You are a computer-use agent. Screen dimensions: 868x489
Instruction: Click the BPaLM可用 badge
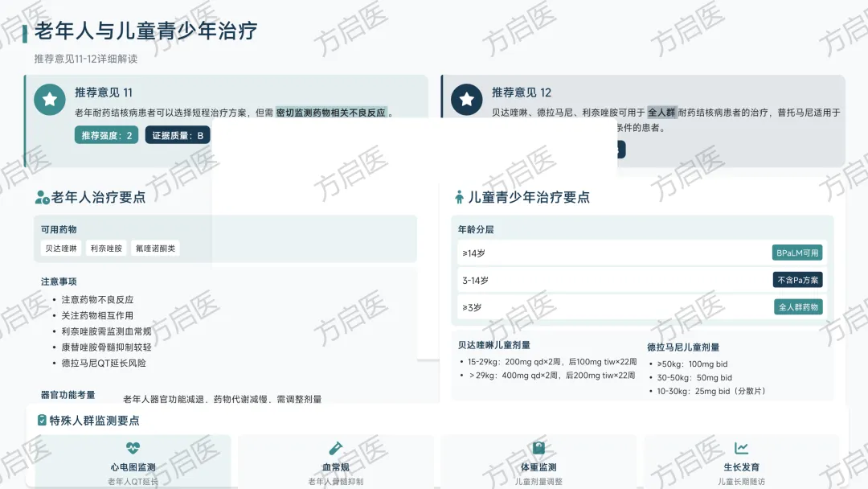(x=797, y=253)
